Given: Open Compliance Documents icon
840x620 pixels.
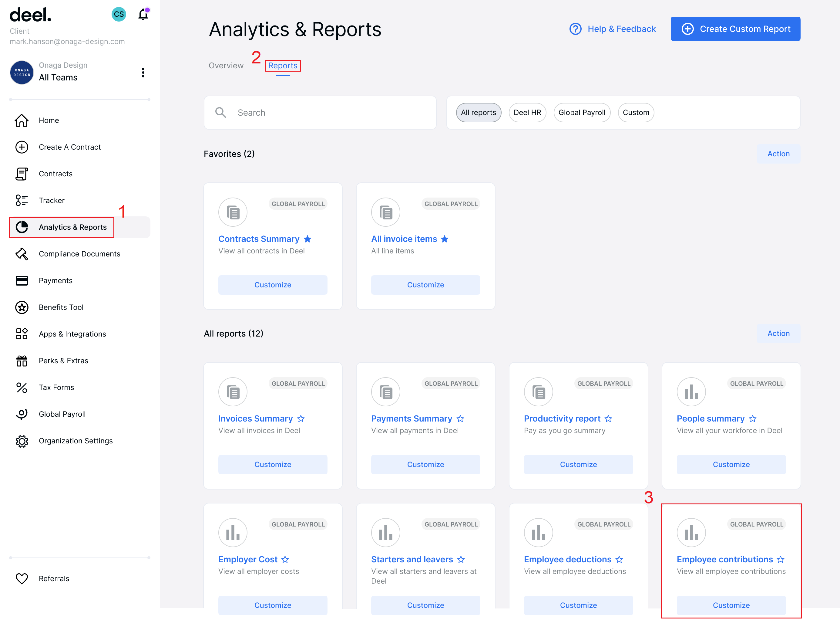Looking at the screenshot, I should click(22, 254).
